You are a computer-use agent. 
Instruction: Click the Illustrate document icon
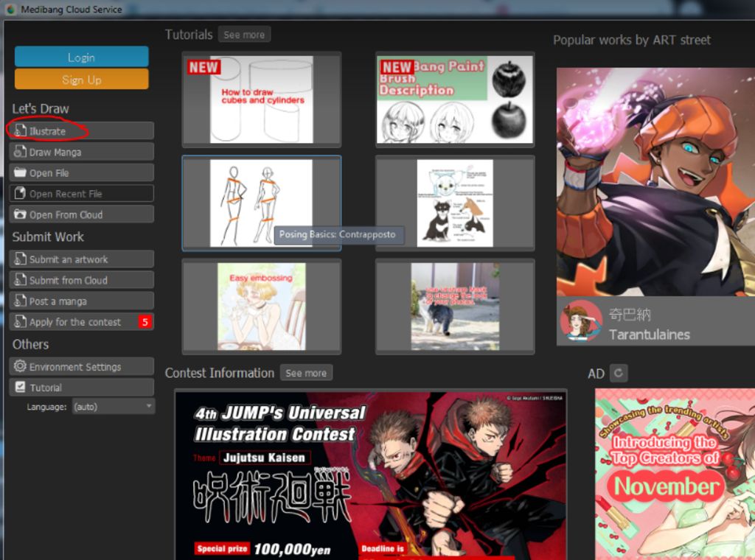pos(20,130)
